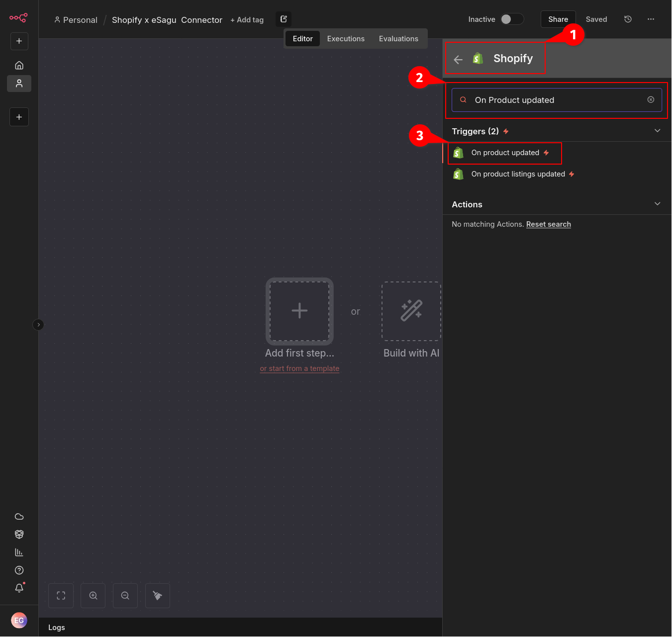Open the n8n logo home
The image size is (672, 637).
(x=18, y=18)
